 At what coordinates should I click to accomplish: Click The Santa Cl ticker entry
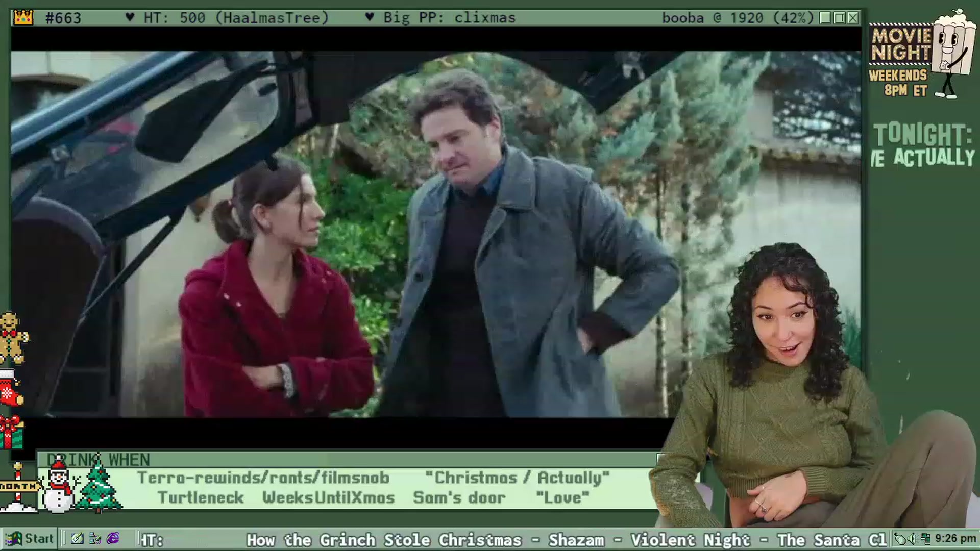[x=832, y=540]
